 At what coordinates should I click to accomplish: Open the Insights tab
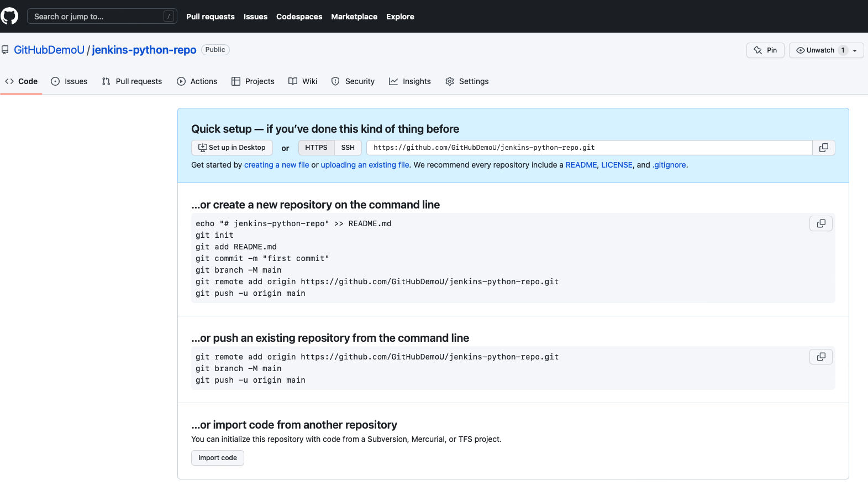coord(410,81)
